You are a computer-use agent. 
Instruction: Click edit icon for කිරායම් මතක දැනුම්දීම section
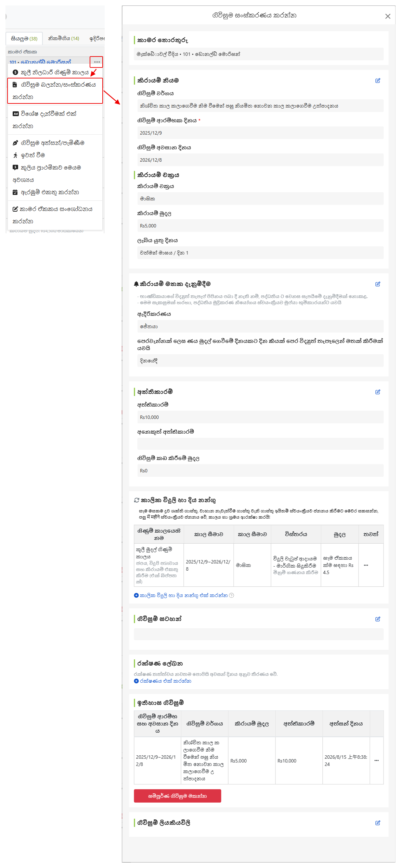378,284
